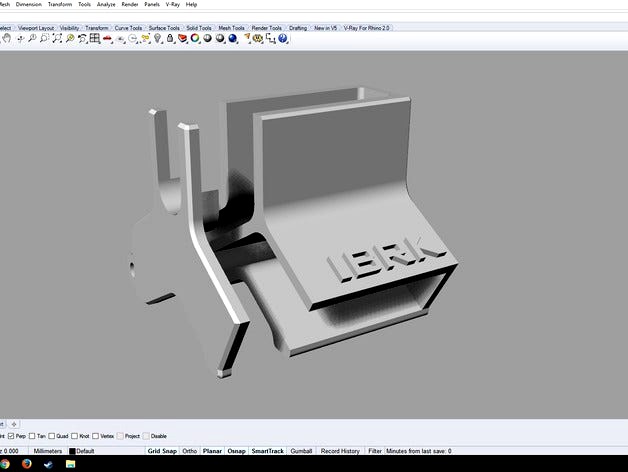Click the blue Help question mark icon
The image size is (628, 472).
pos(283,38)
